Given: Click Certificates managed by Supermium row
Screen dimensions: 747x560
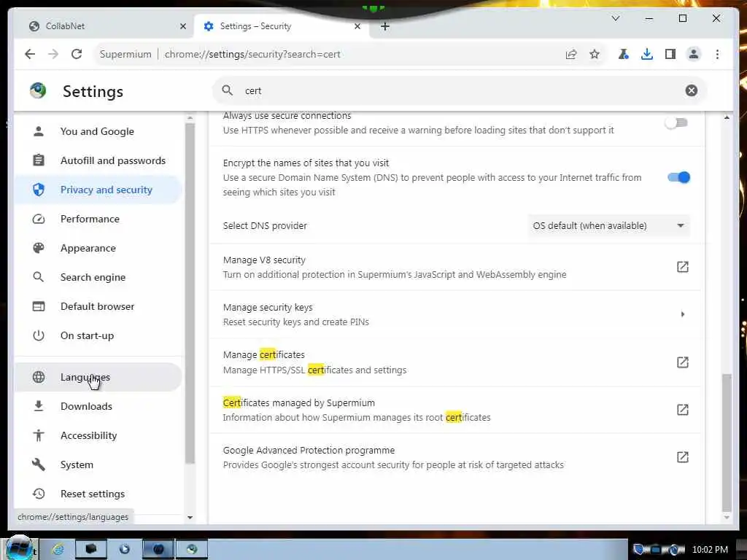Looking at the screenshot, I should (456, 410).
